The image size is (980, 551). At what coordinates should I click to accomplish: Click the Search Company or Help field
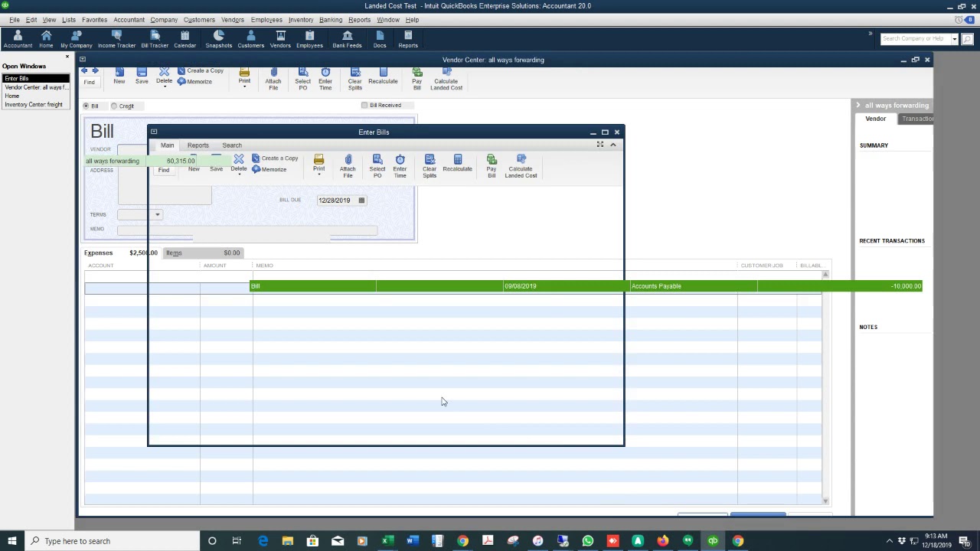[915, 38]
